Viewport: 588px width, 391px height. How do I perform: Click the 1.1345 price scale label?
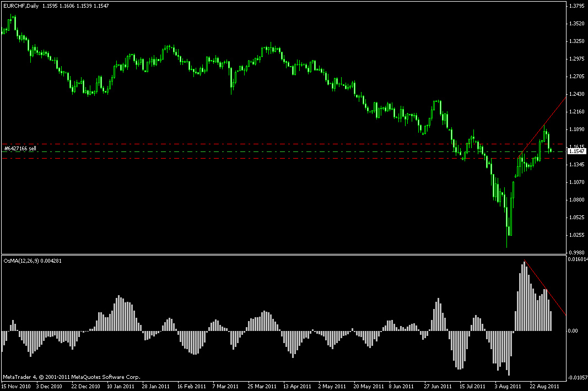coord(577,164)
